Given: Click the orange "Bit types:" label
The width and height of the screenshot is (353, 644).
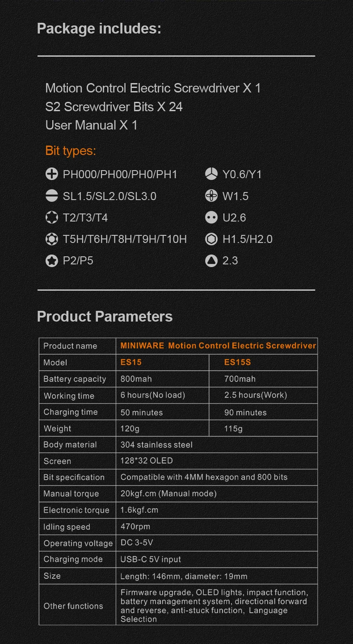Looking at the screenshot, I should (71, 151).
